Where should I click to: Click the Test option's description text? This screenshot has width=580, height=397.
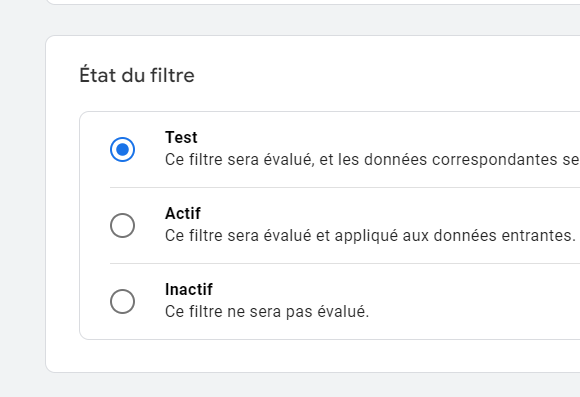[372, 160]
